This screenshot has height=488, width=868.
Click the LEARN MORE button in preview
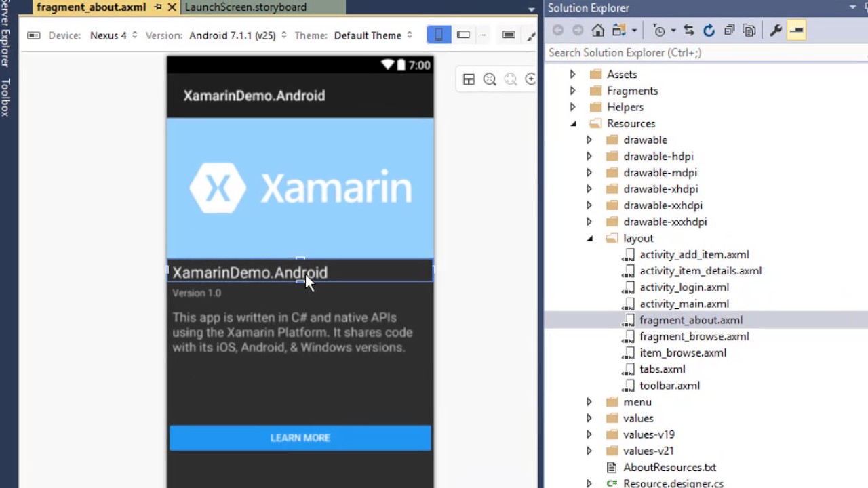pos(300,438)
